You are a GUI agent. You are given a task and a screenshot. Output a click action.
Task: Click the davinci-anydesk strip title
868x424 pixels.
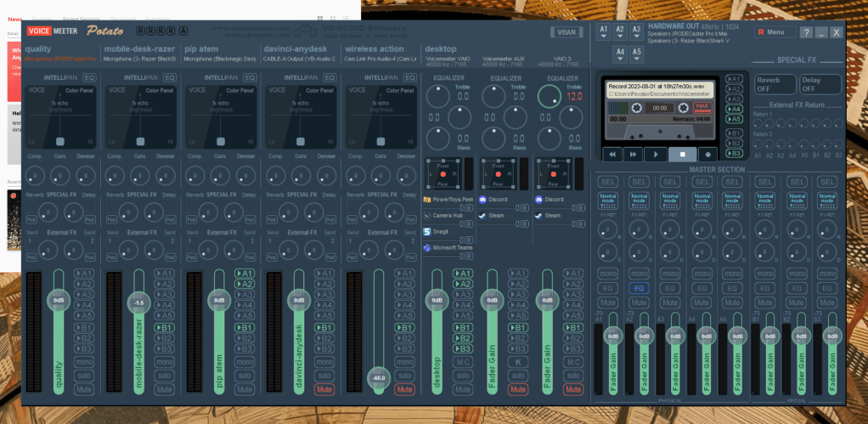[x=296, y=48]
